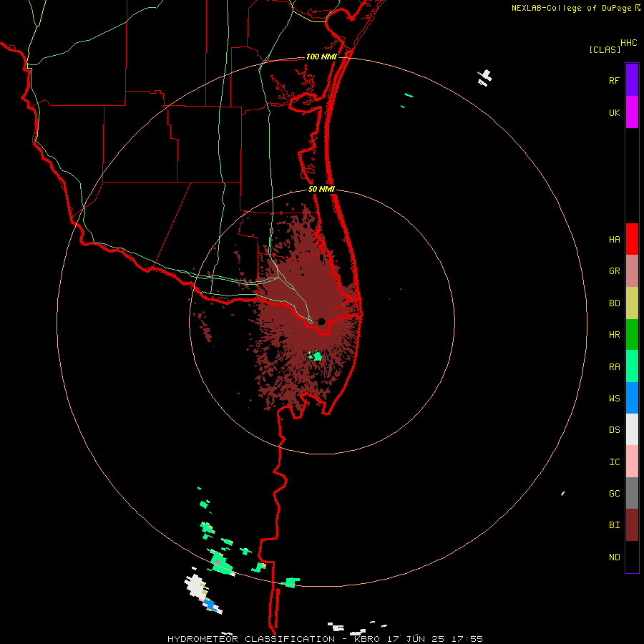Click the '17:55' timestamp
This screenshot has height=644, width=644.
pyautogui.click(x=467, y=639)
